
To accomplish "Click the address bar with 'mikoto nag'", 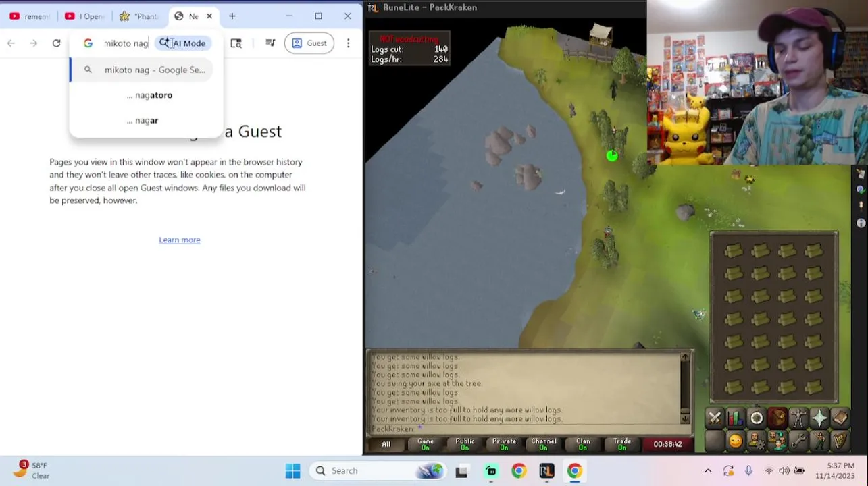I will (126, 43).
